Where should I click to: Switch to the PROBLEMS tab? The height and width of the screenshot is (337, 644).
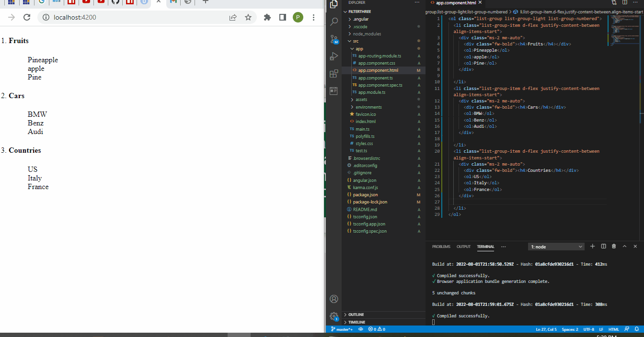(441, 247)
